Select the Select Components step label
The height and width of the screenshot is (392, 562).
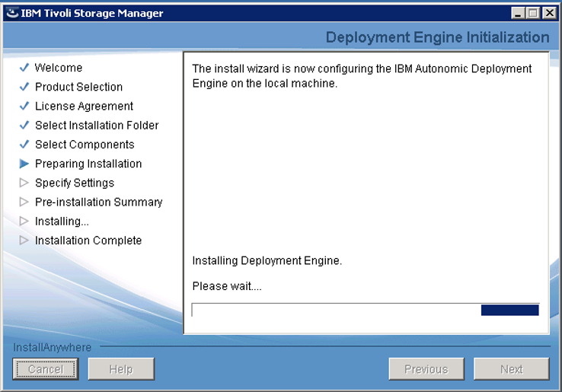click(85, 145)
